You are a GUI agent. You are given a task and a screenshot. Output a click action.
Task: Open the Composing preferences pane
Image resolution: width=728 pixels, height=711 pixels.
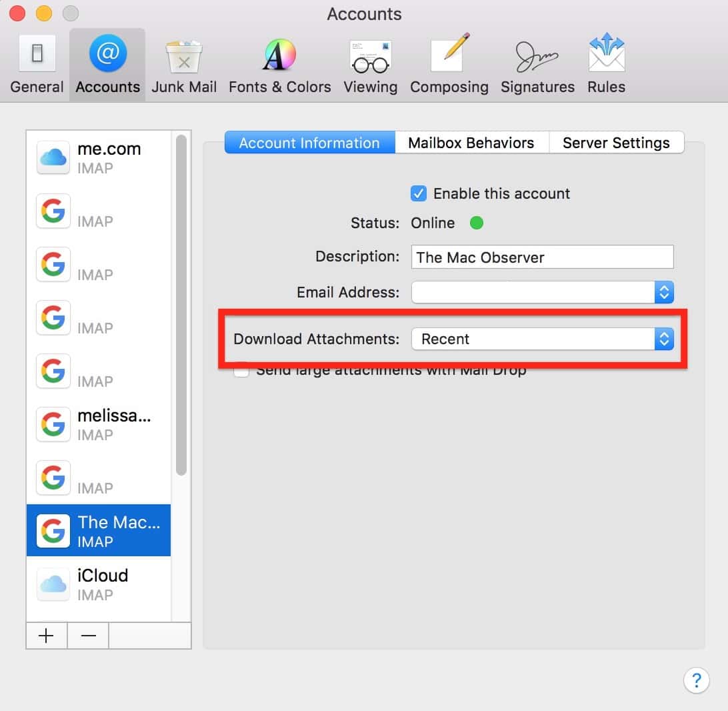pyautogui.click(x=449, y=65)
